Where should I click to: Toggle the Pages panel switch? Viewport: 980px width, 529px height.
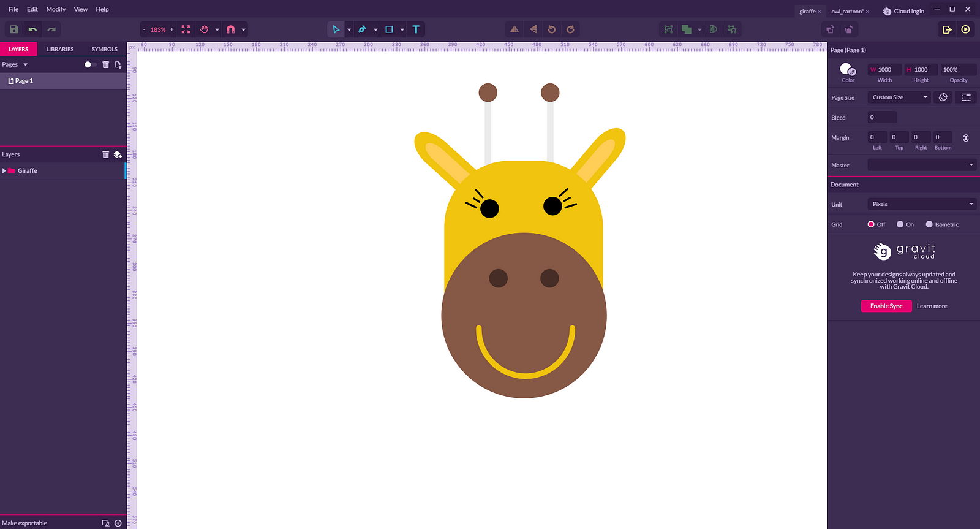[x=90, y=64]
